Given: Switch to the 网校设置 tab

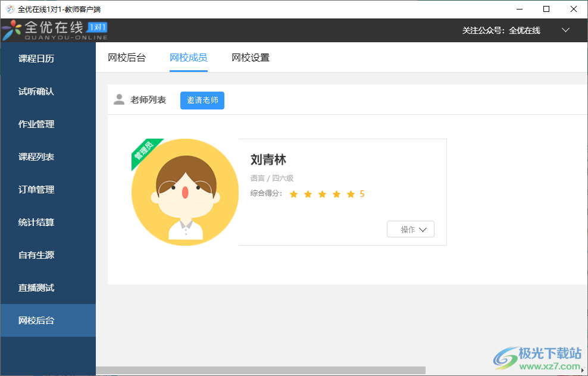Looking at the screenshot, I should (251, 58).
